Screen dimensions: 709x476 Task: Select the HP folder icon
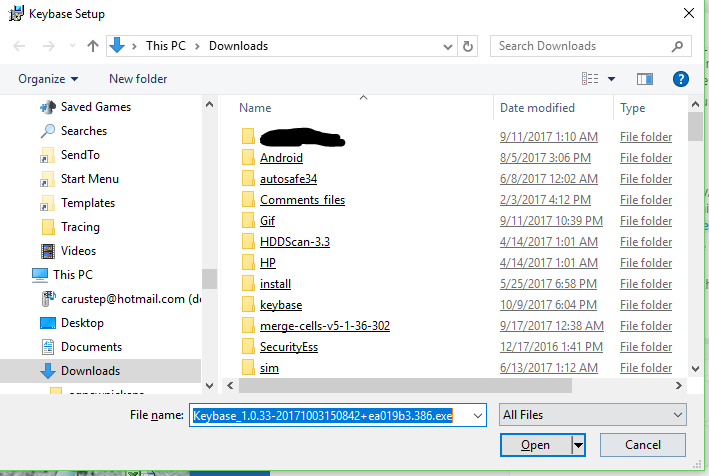pyautogui.click(x=248, y=262)
